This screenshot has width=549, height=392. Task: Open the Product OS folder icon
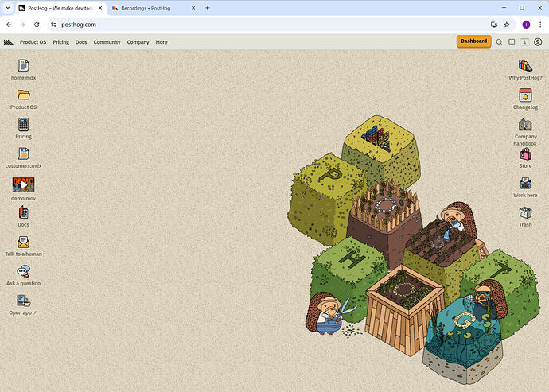click(x=23, y=95)
